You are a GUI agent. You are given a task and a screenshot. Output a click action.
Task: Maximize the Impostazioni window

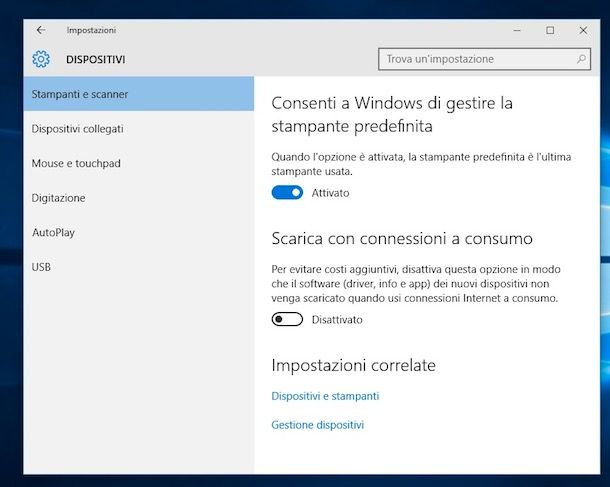pyautogui.click(x=550, y=30)
